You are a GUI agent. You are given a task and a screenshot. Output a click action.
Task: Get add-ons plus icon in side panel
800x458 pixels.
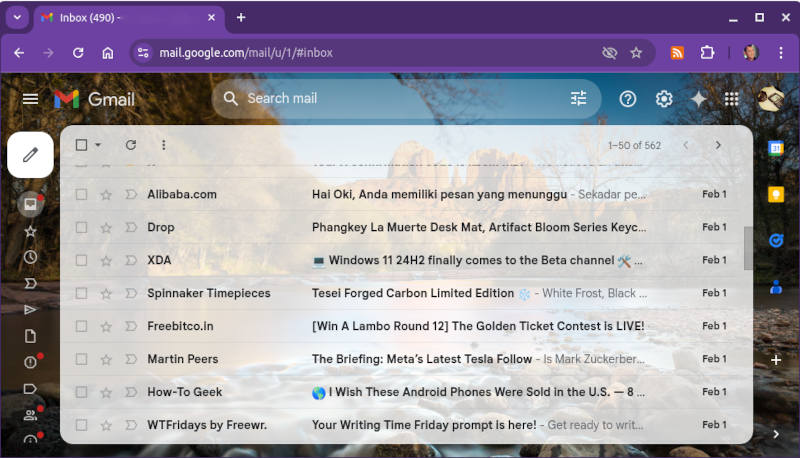point(776,360)
